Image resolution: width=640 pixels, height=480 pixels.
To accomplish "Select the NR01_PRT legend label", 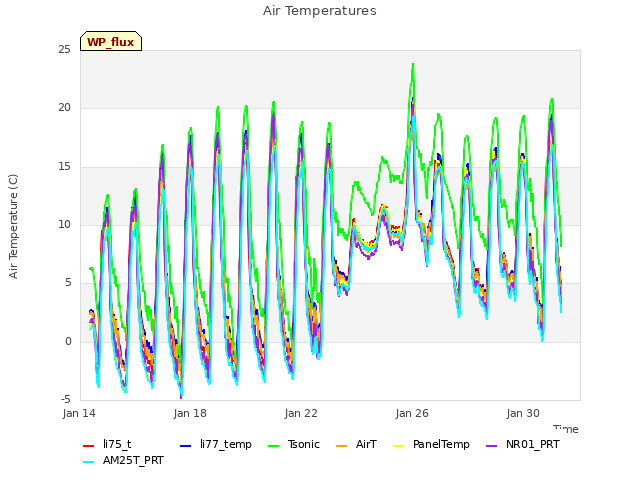I will [x=533, y=444].
